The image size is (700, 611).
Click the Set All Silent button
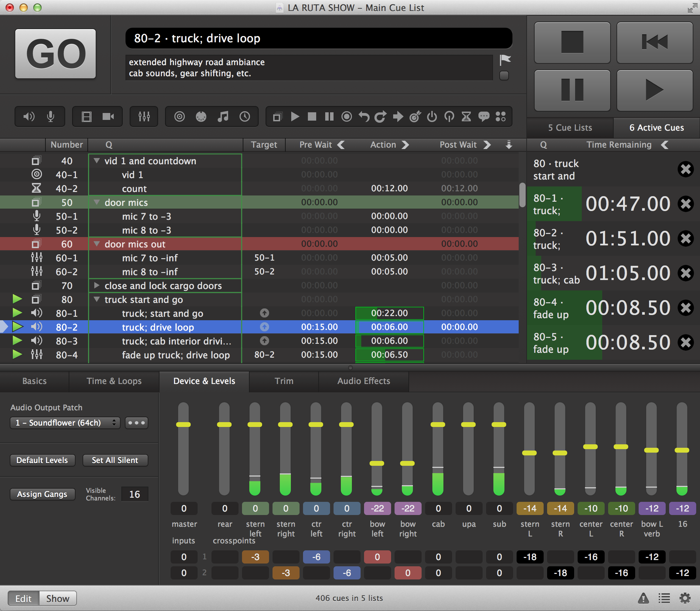pyautogui.click(x=115, y=460)
